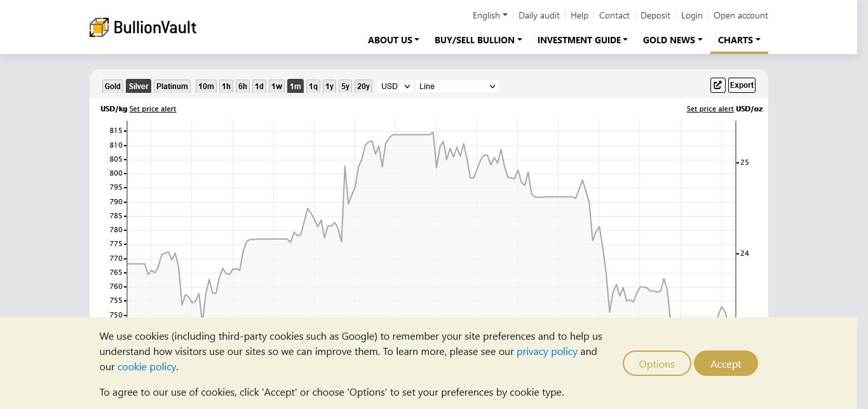868x409 pixels.
Task: Open cookie Options preferences
Action: (656, 364)
